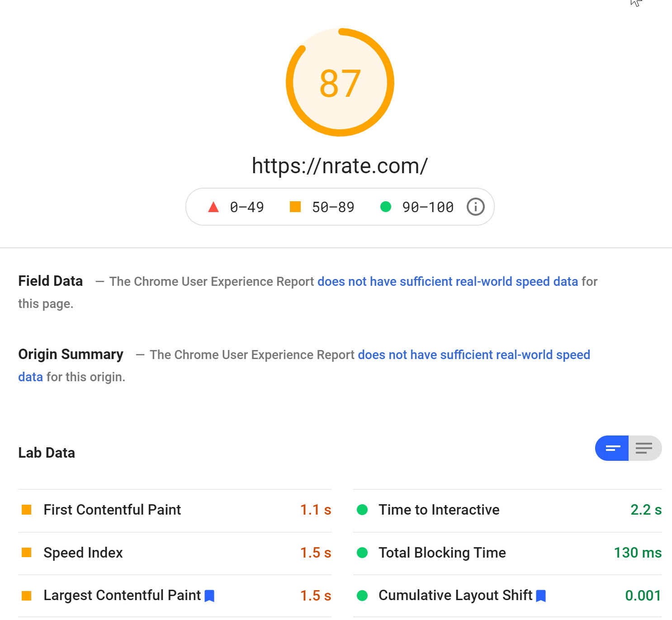Switch Lab Data to compact view toggle
Viewport: 672px width, 620px height.
(x=611, y=448)
